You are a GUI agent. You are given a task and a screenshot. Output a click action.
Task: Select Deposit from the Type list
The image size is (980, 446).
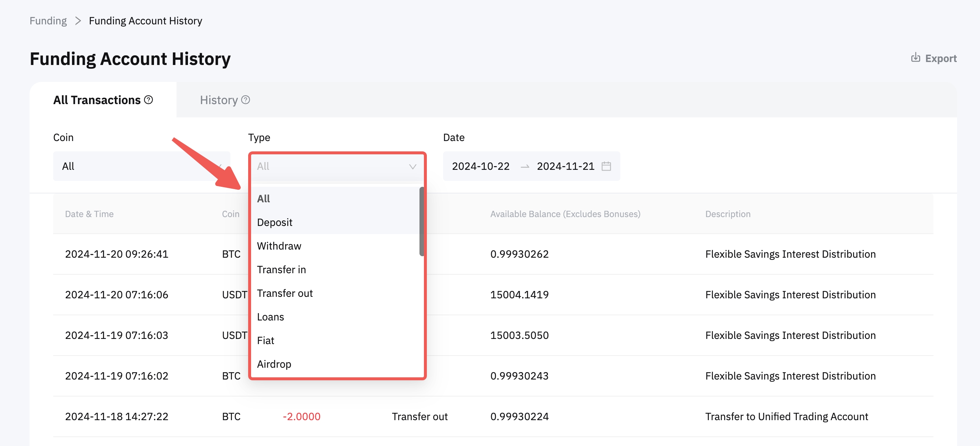coord(274,222)
